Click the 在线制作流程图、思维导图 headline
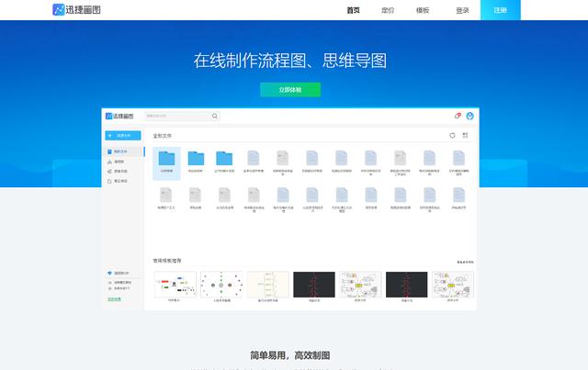Screen dimensions: 588x370 tap(290, 61)
